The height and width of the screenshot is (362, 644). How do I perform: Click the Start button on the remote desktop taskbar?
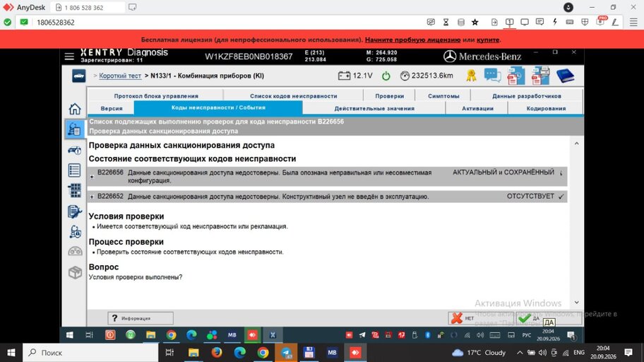(x=70, y=335)
